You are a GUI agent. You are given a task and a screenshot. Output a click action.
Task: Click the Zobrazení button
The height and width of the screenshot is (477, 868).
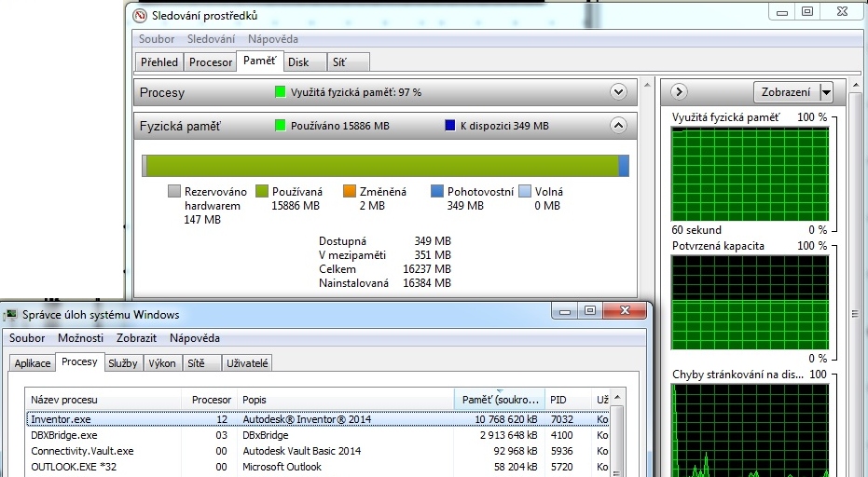(x=786, y=92)
